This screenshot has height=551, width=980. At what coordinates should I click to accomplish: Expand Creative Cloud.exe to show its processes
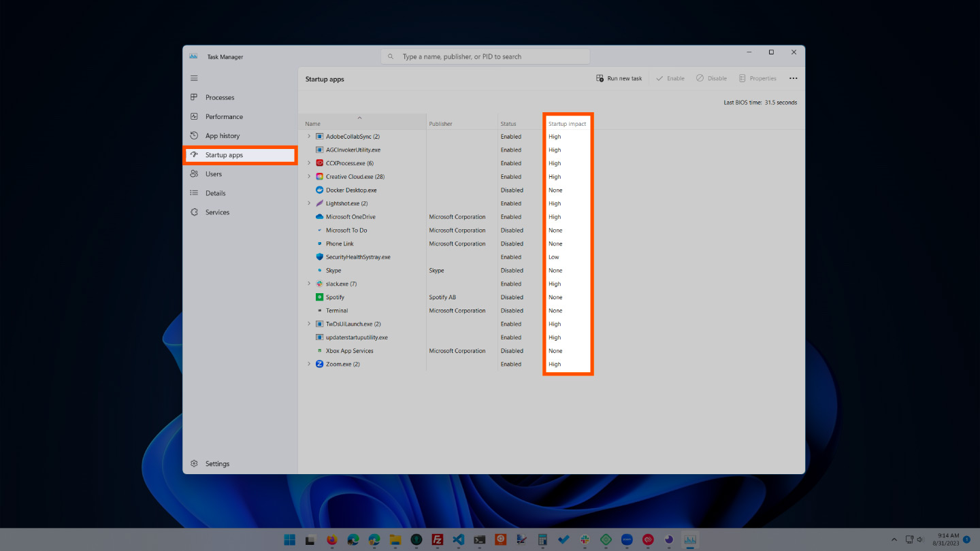point(310,176)
